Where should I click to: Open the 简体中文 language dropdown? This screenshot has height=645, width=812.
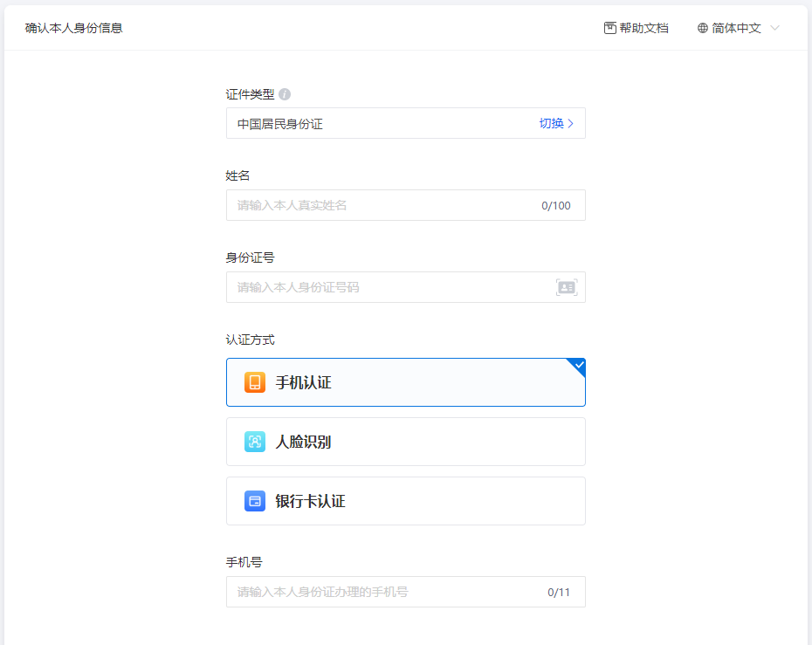(736, 28)
